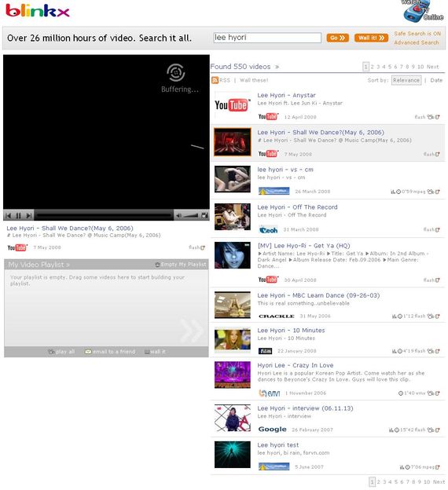Go to page 5 in top pagination

click(x=390, y=67)
